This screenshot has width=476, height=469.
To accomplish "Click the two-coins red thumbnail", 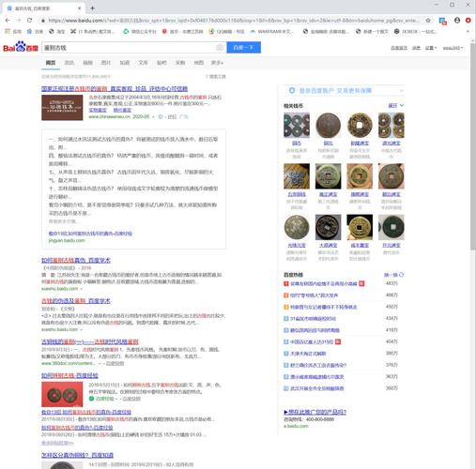I will (x=62, y=394).
